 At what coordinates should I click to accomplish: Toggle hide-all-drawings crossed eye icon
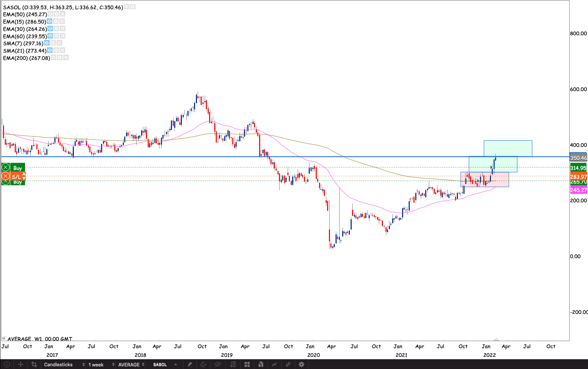(218, 365)
